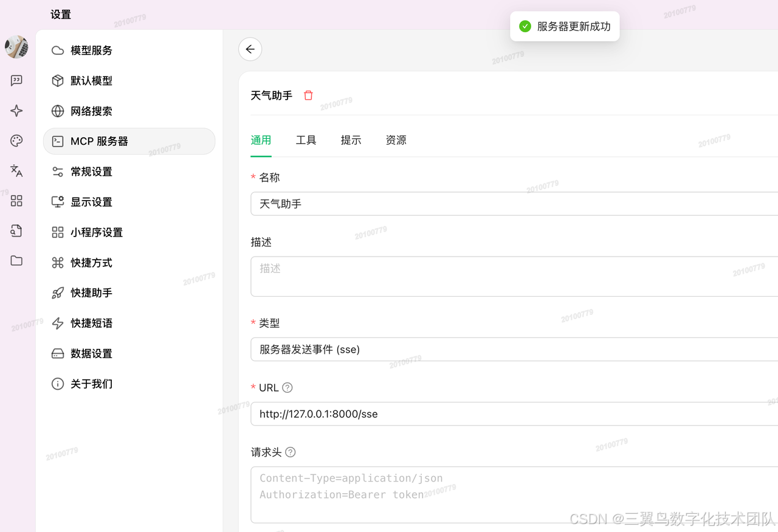
Task: Select the 快捷方式 command icon in settings list
Action: pyautogui.click(x=91, y=262)
